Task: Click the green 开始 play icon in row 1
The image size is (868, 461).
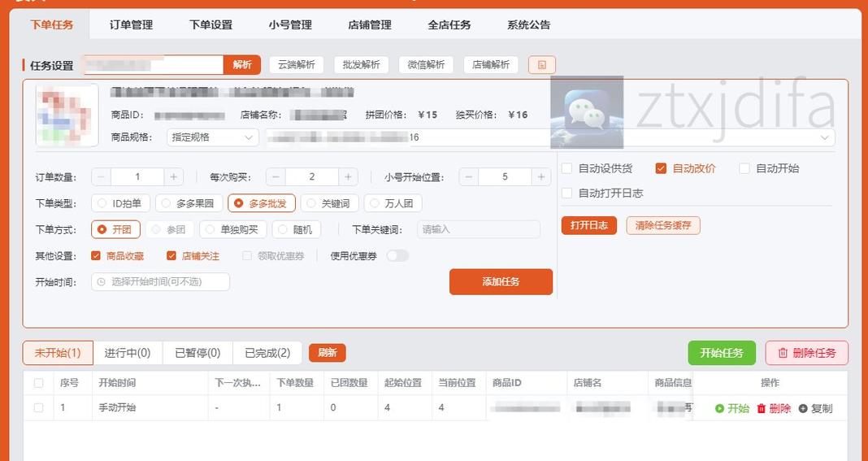Action: pyautogui.click(x=719, y=408)
